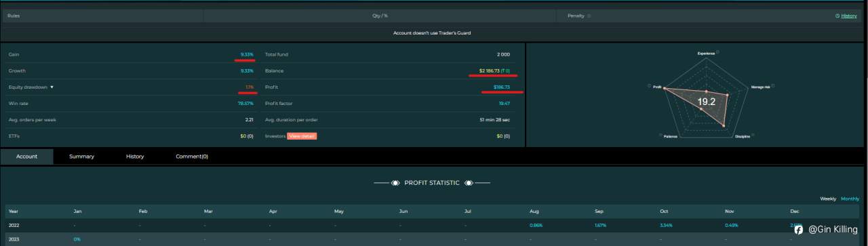Click the 51 min 28 sec duration value
Screen dimensions: 868x246
[x=494, y=119]
